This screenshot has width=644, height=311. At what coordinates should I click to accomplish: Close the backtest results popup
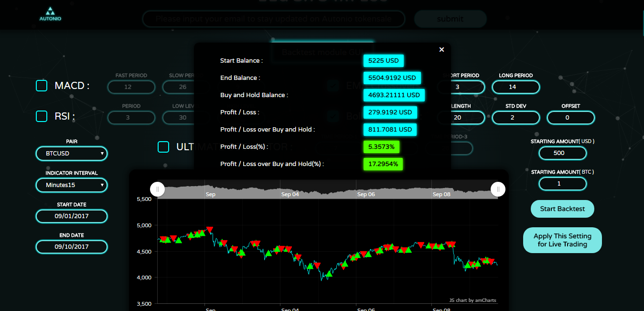[441, 49]
